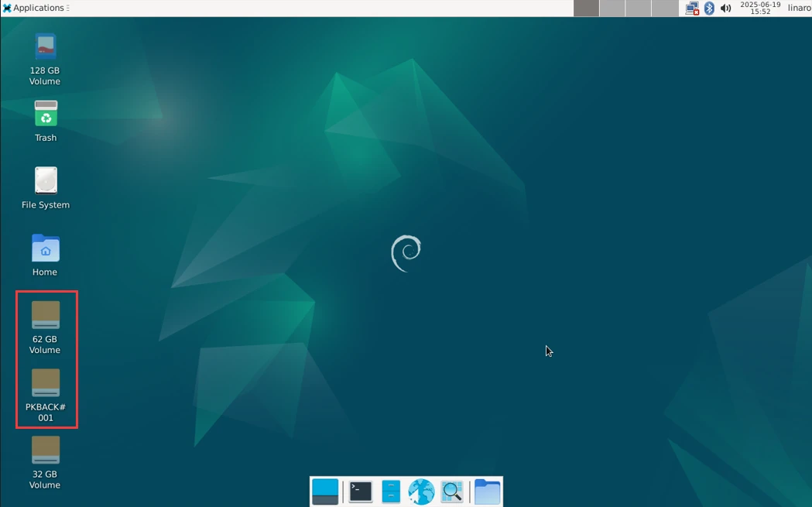Open File Manager cabinet icon in dock
Viewport: 812px width, 507px height.
[391, 492]
